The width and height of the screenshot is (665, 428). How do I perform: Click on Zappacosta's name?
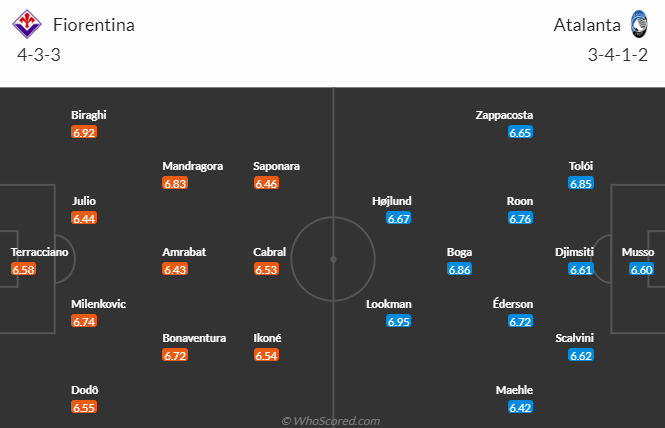point(504,115)
